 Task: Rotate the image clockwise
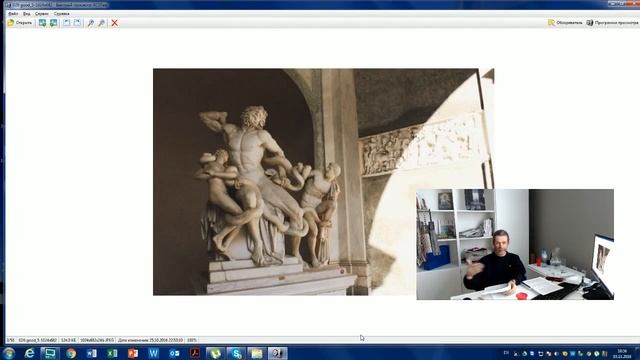tap(78, 23)
